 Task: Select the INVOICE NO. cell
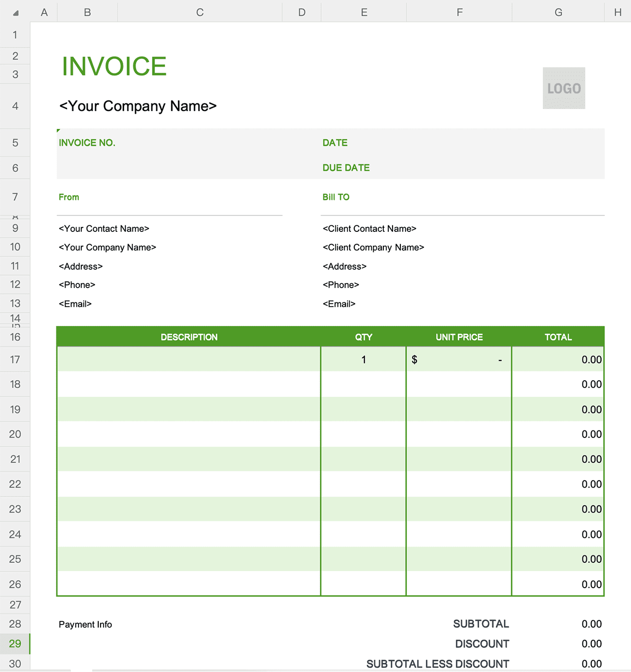point(87,143)
